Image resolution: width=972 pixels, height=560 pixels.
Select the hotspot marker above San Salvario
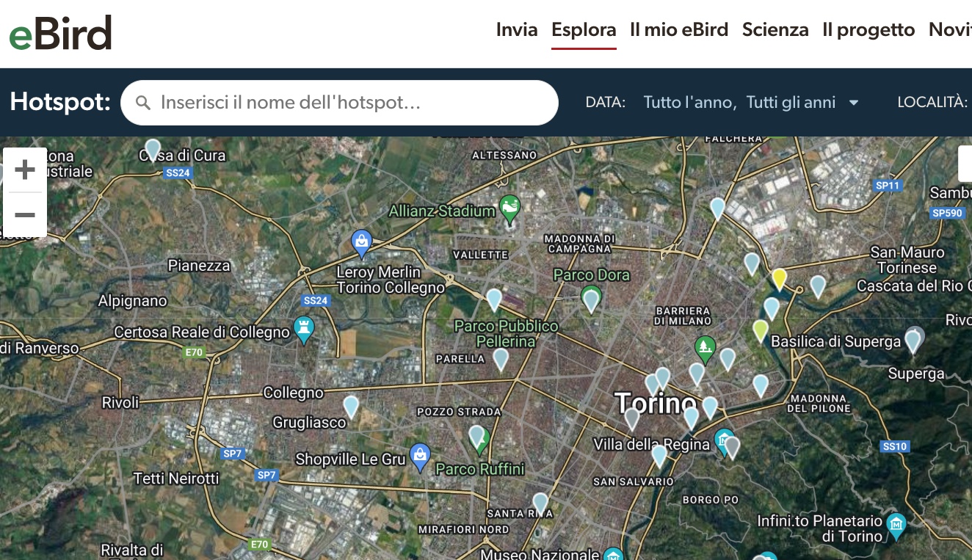pos(659,456)
